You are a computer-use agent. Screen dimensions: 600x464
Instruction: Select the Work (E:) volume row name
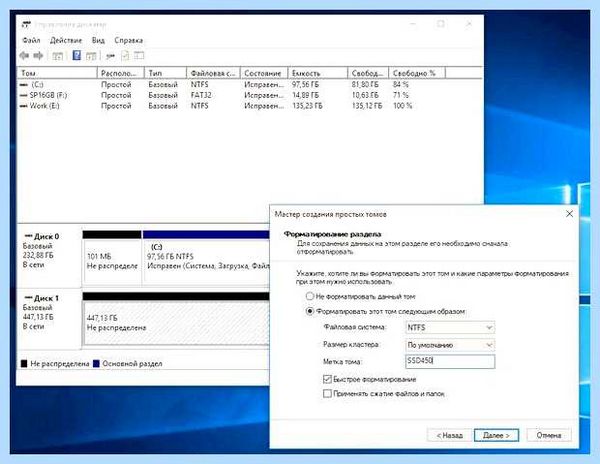click(x=44, y=106)
